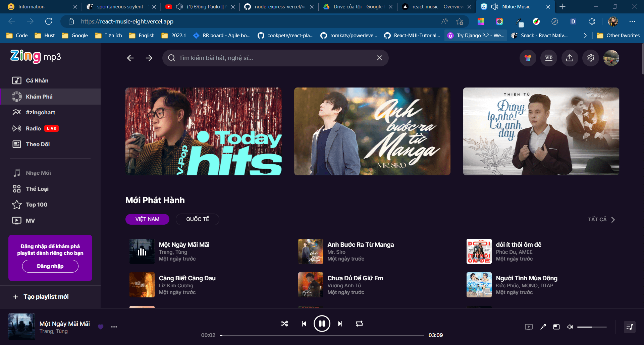
Task: Expand TẤT CẢ to view all
Action: (601, 220)
